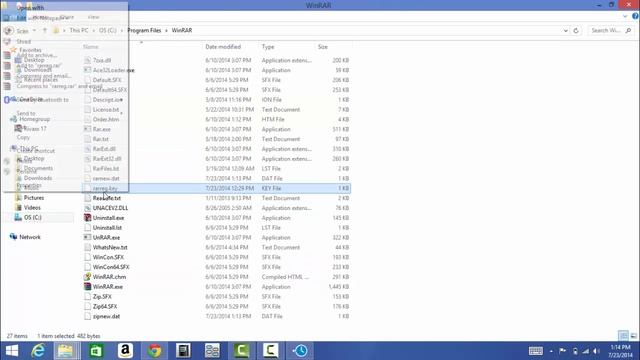Launch Internet Explorer from taskbar

pos(38,351)
